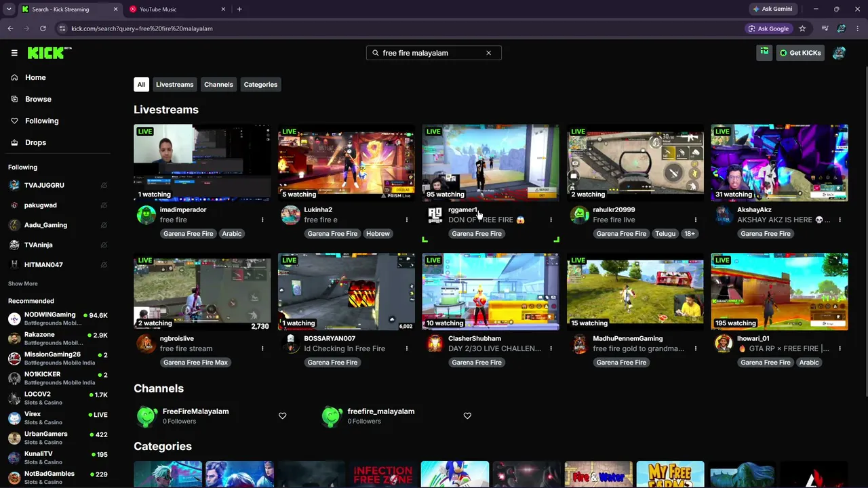Click the MadhuPennemGaming channel avatar
Screen dimensions: 868x488
pos(579,344)
